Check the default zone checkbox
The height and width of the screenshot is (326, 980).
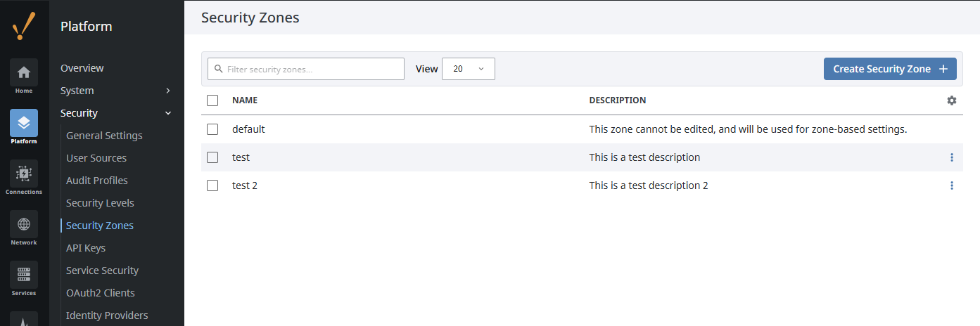[x=212, y=129]
